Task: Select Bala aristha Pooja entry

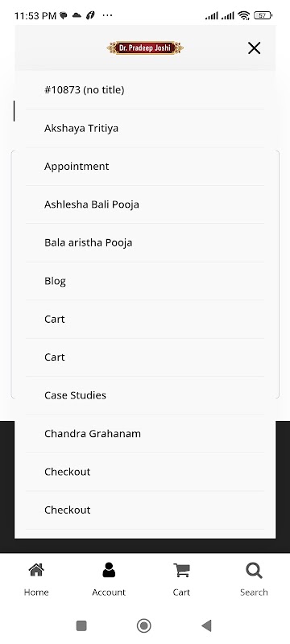Action: pos(145,243)
